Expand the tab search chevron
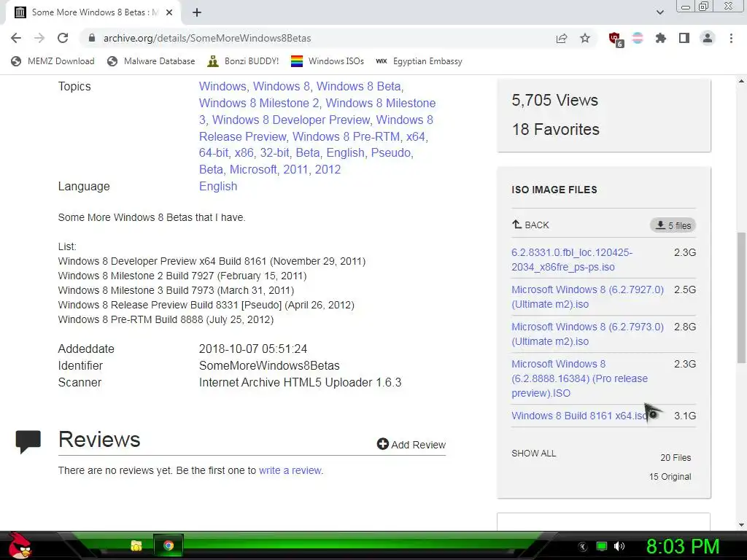This screenshot has width=747, height=560. [x=659, y=12]
